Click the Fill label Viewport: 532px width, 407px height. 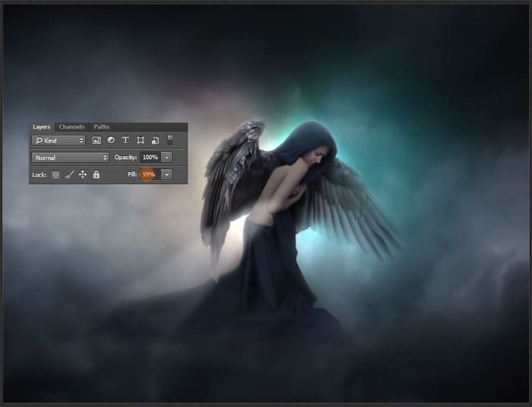(132, 174)
